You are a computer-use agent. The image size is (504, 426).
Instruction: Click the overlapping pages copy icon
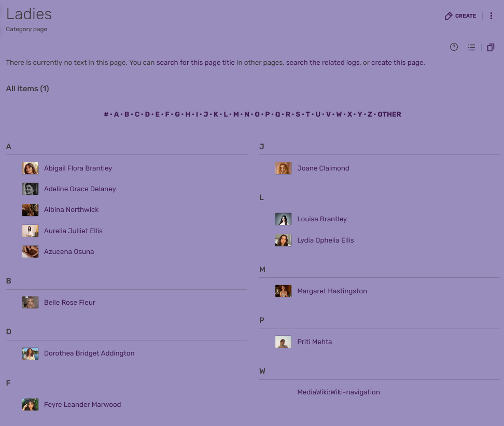point(491,48)
